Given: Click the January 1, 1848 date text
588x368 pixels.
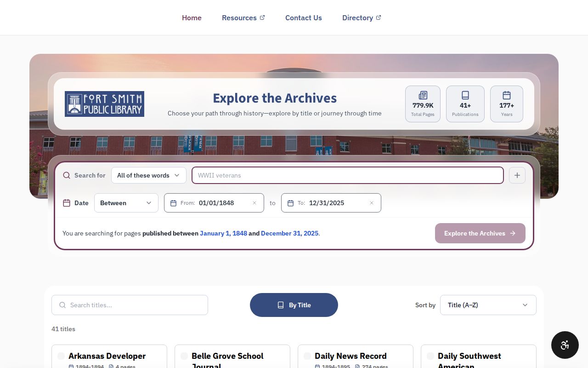Looking at the screenshot, I should (x=223, y=233).
